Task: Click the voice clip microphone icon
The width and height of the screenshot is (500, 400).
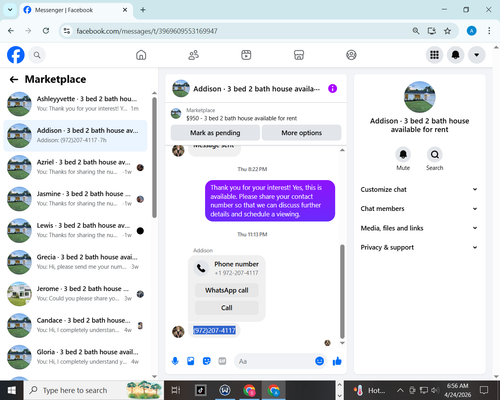Action: 175,361
